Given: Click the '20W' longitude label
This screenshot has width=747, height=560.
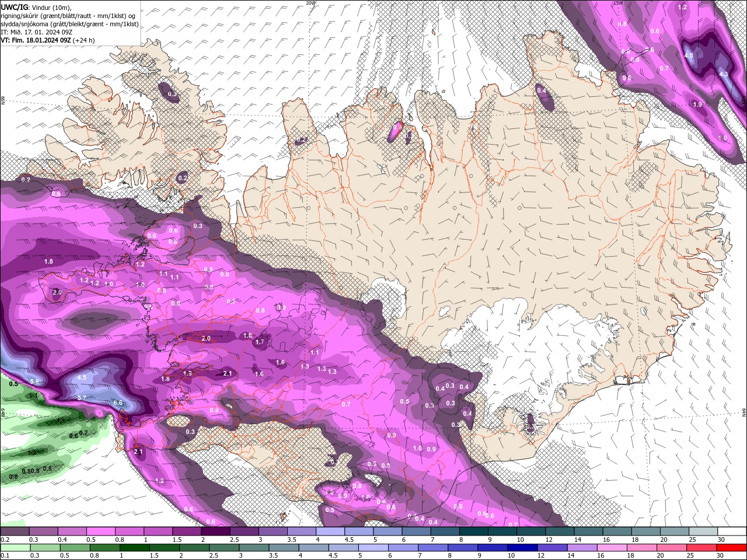Looking at the screenshot, I should pyautogui.click(x=310, y=3).
